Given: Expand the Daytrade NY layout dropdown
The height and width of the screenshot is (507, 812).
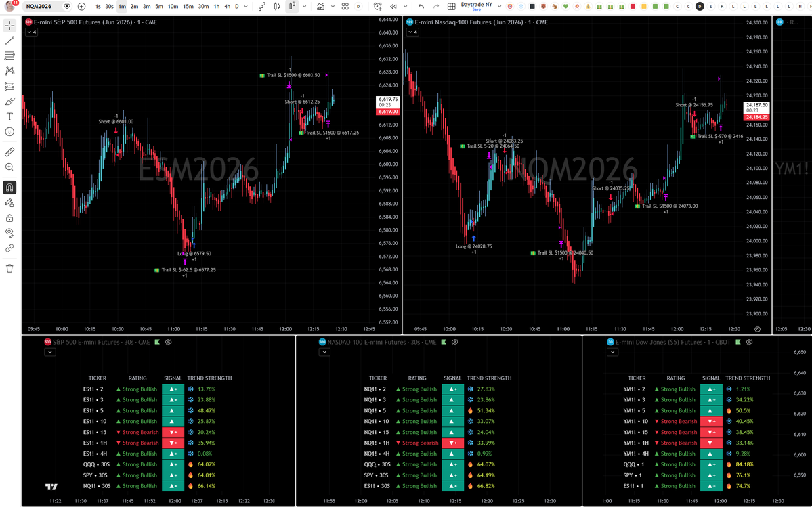Looking at the screenshot, I should [x=499, y=6].
